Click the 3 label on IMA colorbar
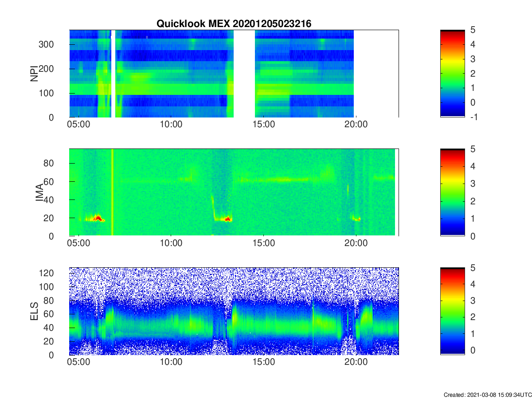This screenshot has height=399, width=532. [x=472, y=184]
